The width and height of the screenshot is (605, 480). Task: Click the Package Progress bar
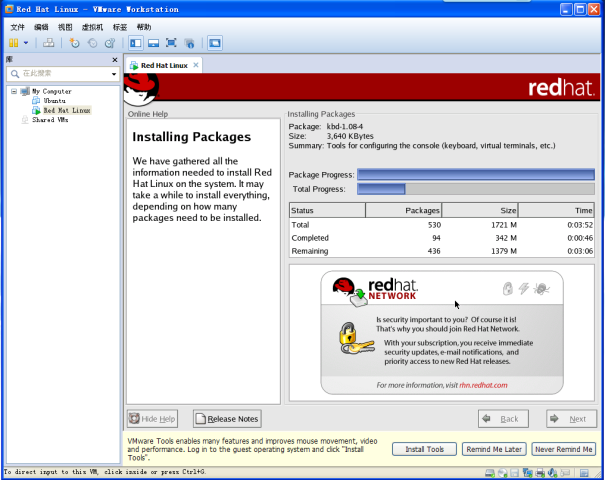[476, 174]
